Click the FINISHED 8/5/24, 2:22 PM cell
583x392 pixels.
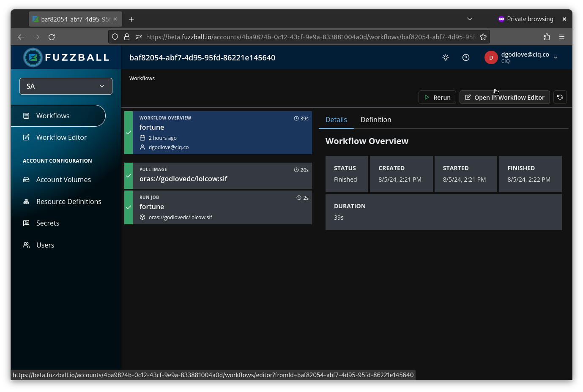click(530, 174)
